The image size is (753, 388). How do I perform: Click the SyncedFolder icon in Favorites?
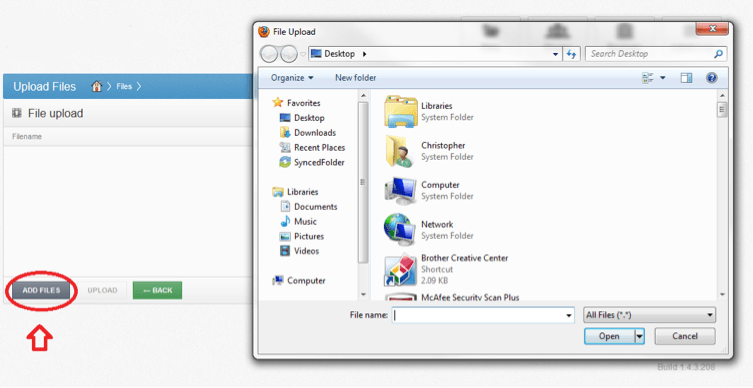pos(285,162)
